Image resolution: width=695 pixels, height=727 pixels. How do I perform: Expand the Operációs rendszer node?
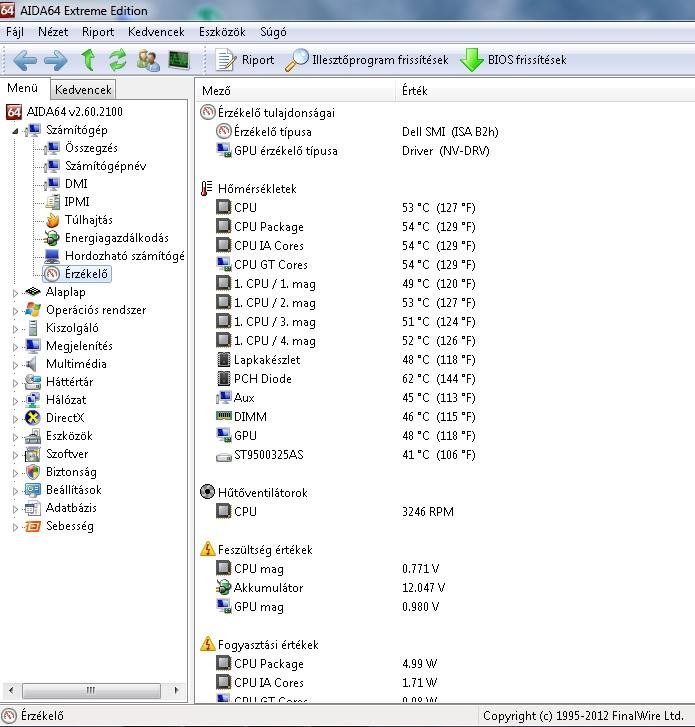(15, 311)
